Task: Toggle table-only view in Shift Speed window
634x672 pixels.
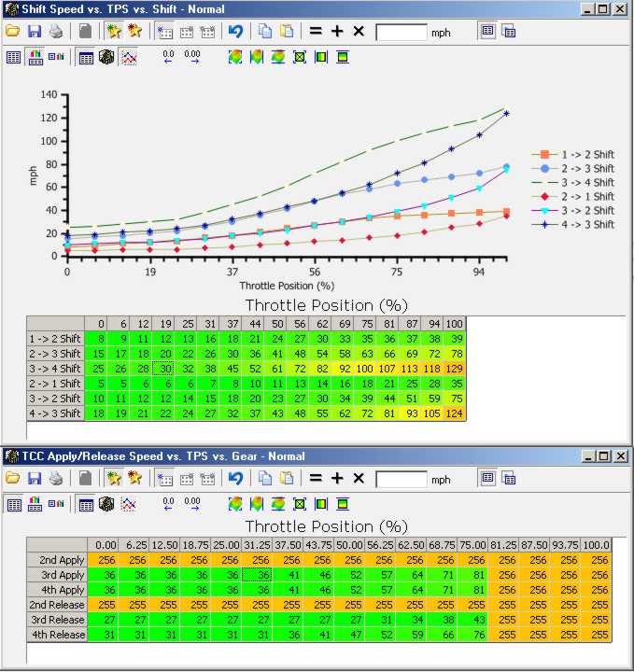Action: click(x=13, y=57)
